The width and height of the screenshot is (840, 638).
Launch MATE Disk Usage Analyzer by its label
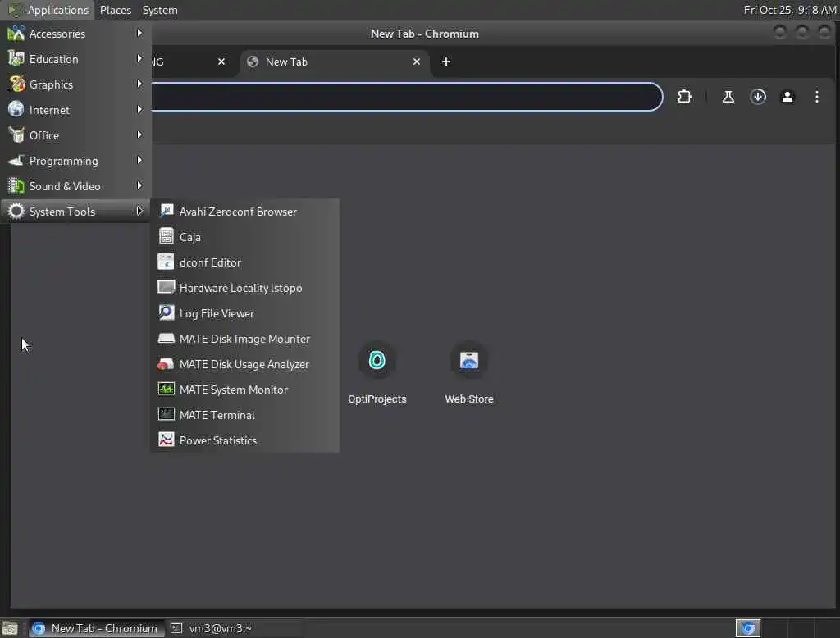coord(244,364)
